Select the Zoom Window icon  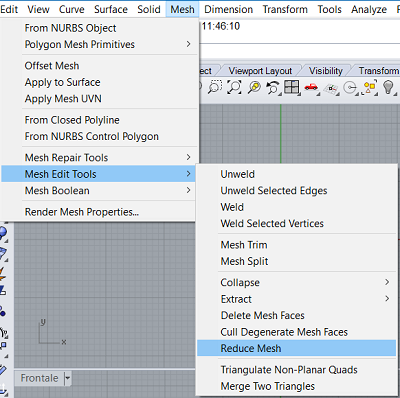(x=215, y=87)
